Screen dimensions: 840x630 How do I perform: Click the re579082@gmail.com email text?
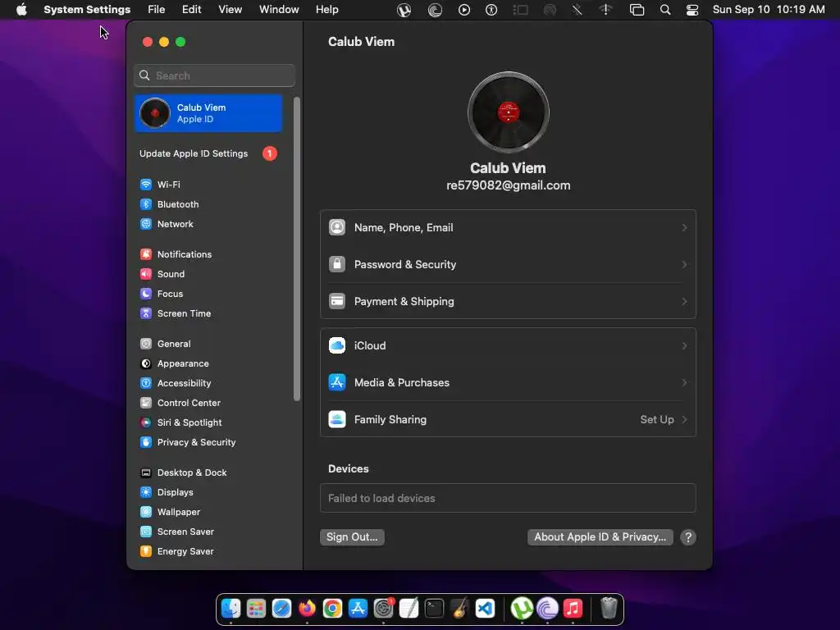(509, 185)
